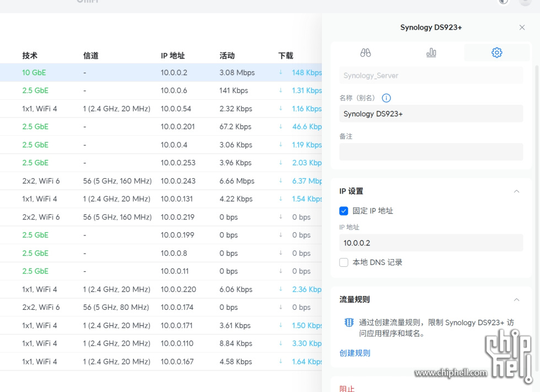Click the 141 Kbps activity value
The width and height of the screenshot is (540, 392).
click(234, 90)
